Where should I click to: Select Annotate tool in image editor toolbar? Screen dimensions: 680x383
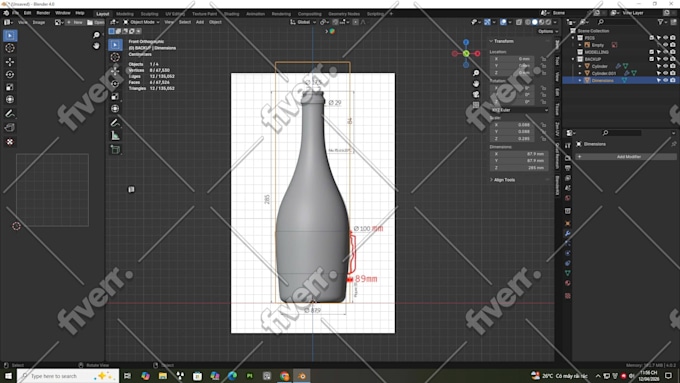pos(10,114)
